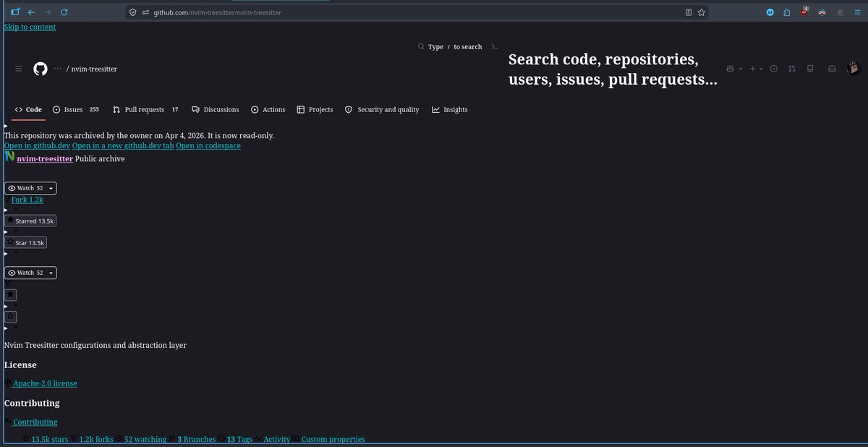Click the tracking protection shield icon
This screenshot has height=447, width=868.
click(x=132, y=12)
